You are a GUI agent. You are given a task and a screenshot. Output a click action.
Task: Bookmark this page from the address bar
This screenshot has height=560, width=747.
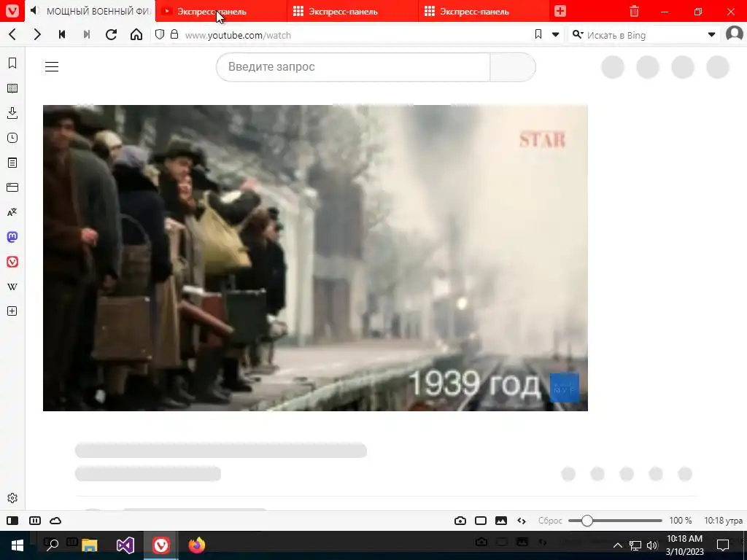tap(538, 34)
